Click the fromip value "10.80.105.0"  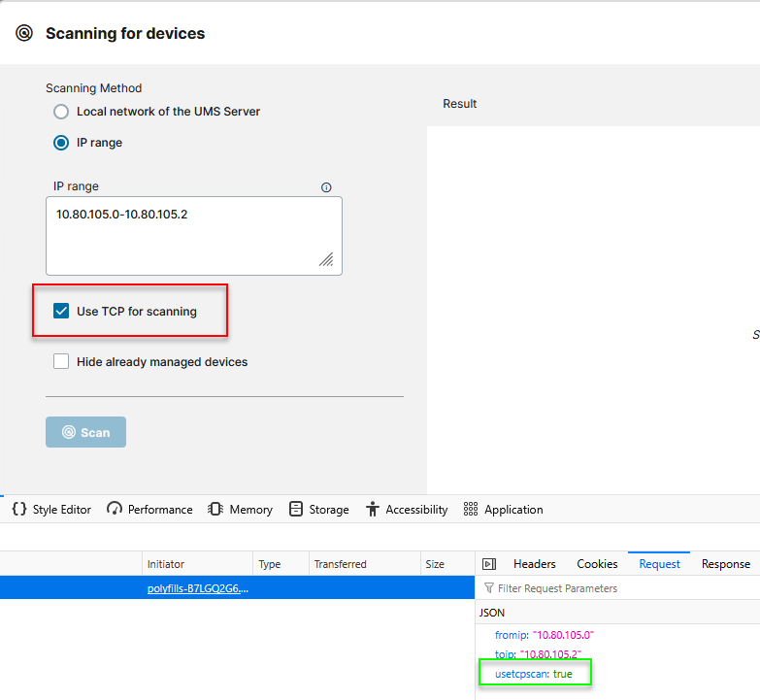563,635
